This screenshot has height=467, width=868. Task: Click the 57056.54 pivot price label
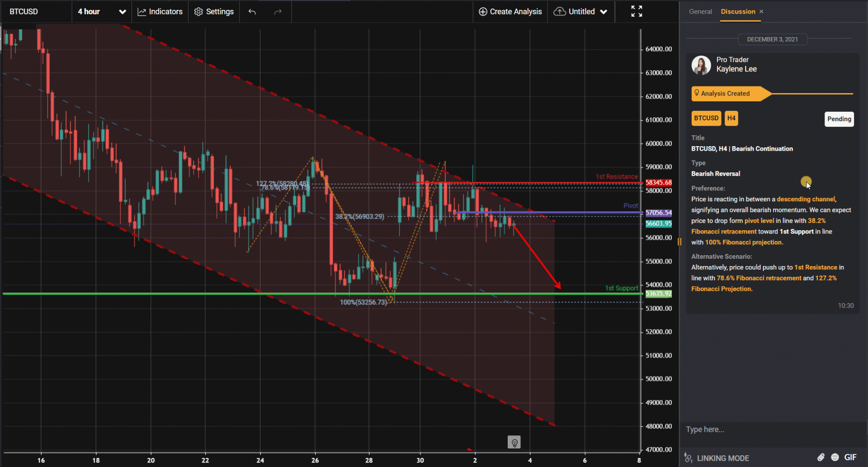pos(658,213)
